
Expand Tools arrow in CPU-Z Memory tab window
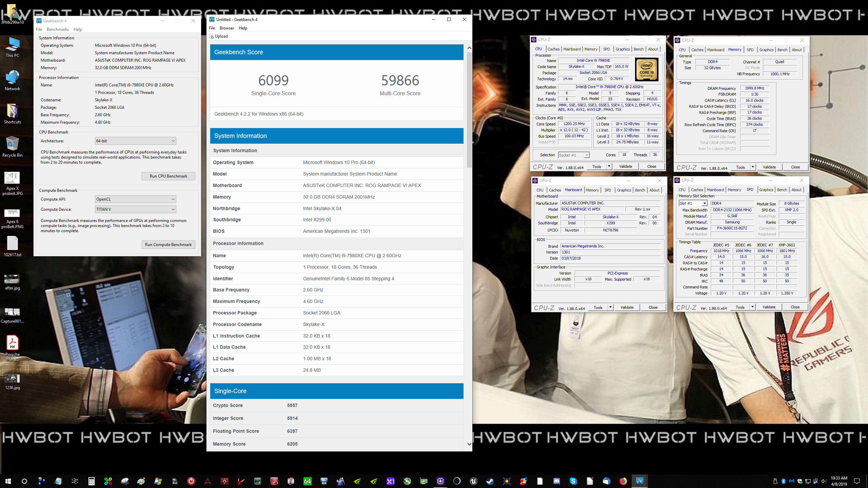(x=753, y=167)
